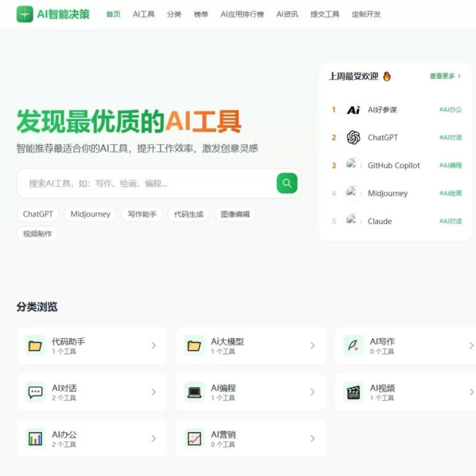The height and width of the screenshot is (476, 476).
Task: Click the Ai大模型 folder icon
Action: click(x=195, y=345)
